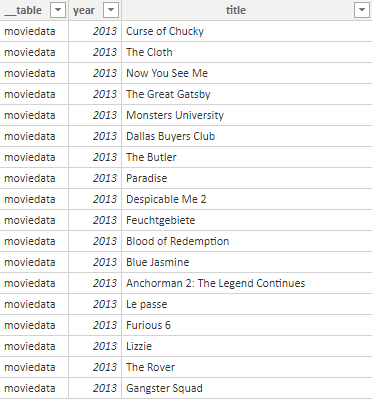This screenshot has height=399, width=372.
Task: Select the cell containing The Great Gatsby
Action: point(247,94)
